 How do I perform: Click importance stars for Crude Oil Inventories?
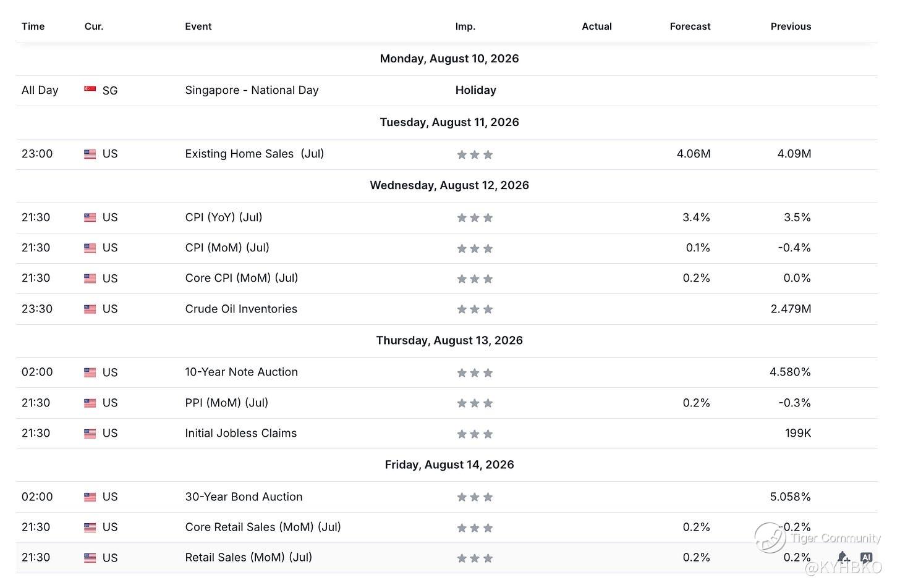click(475, 309)
